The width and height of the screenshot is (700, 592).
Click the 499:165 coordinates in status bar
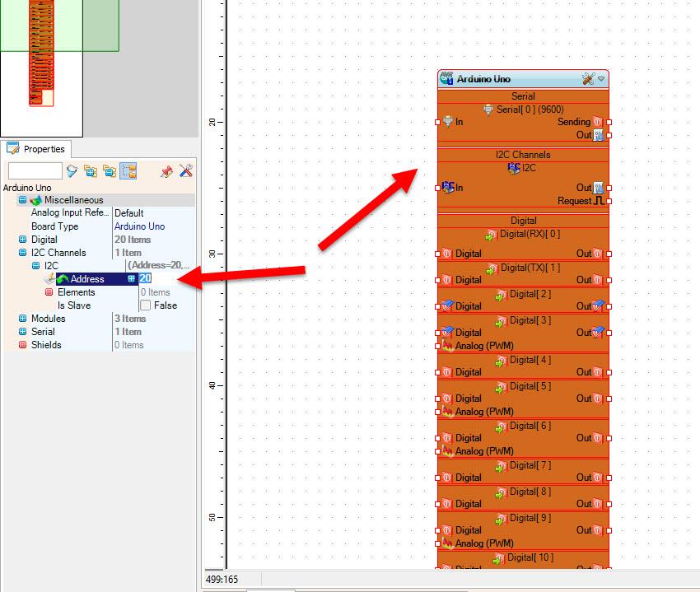click(x=222, y=580)
